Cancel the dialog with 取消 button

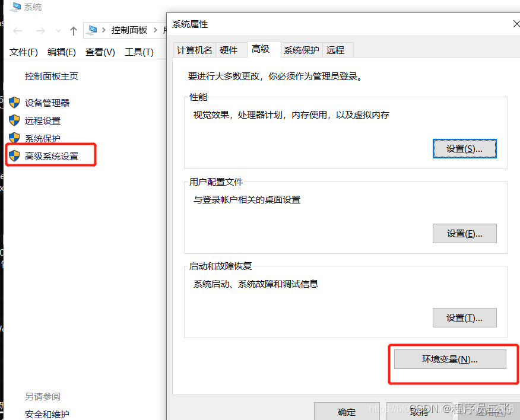point(419,411)
